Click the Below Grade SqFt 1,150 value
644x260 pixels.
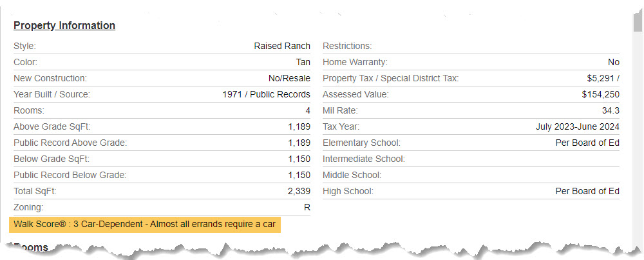pos(299,159)
